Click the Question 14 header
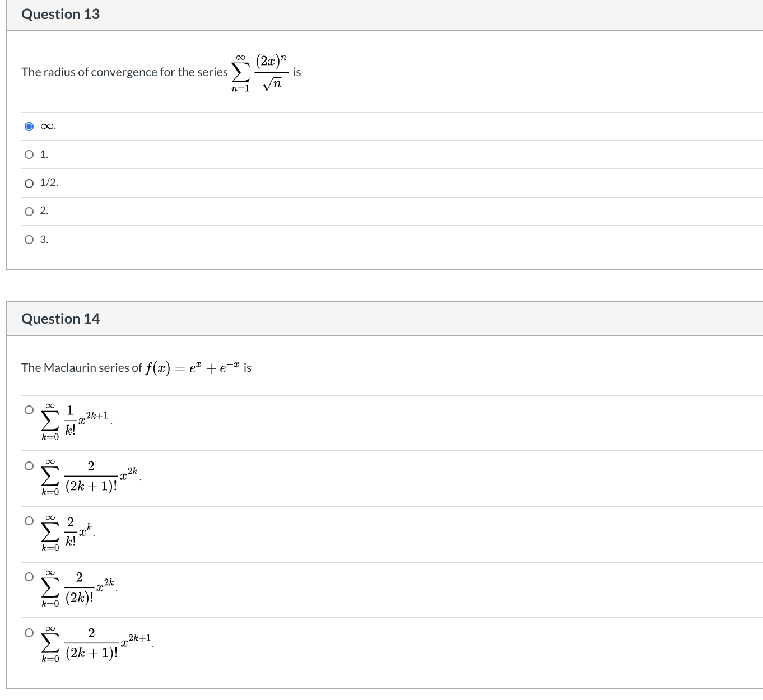The width and height of the screenshot is (763, 700). pyautogui.click(x=60, y=319)
